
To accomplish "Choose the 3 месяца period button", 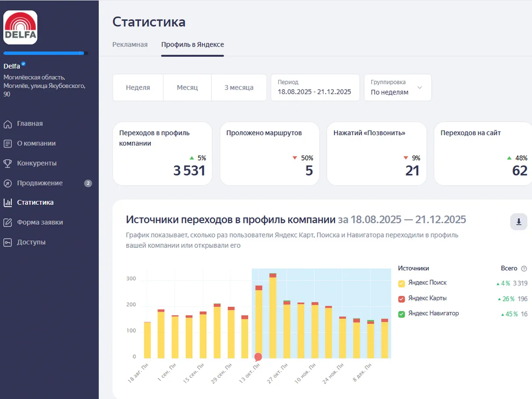I will [x=239, y=88].
